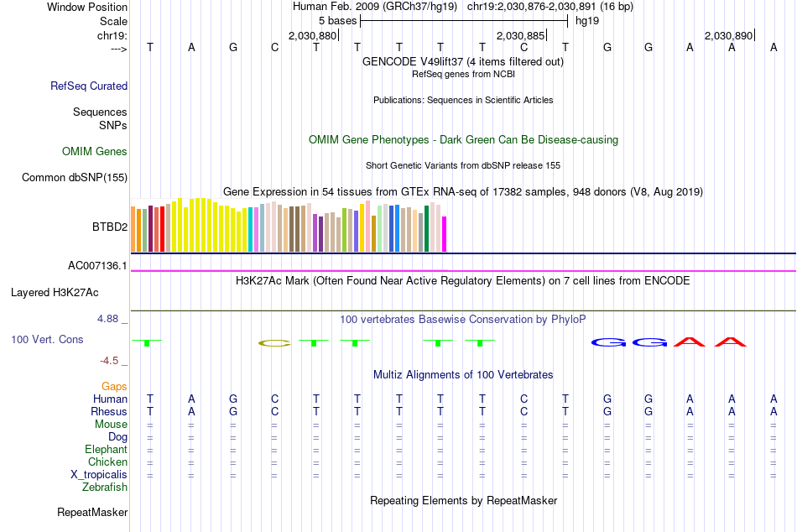Open the Layered H3K27Ac track label
The width and height of the screenshot is (797, 532).
click(55, 293)
